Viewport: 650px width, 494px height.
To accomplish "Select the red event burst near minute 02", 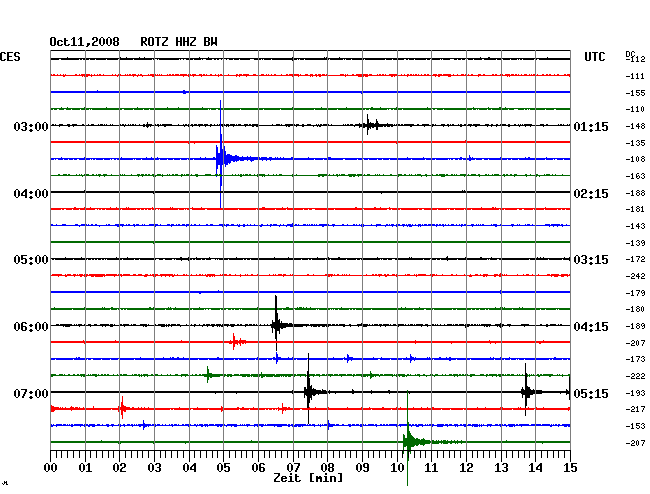I will (122, 409).
